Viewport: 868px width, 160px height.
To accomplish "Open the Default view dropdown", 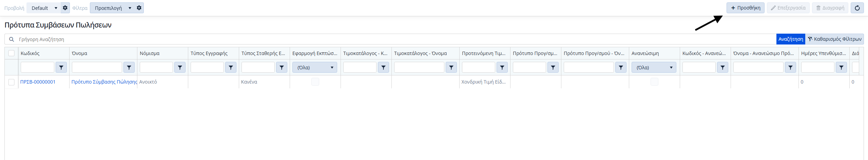I will coord(44,8).
